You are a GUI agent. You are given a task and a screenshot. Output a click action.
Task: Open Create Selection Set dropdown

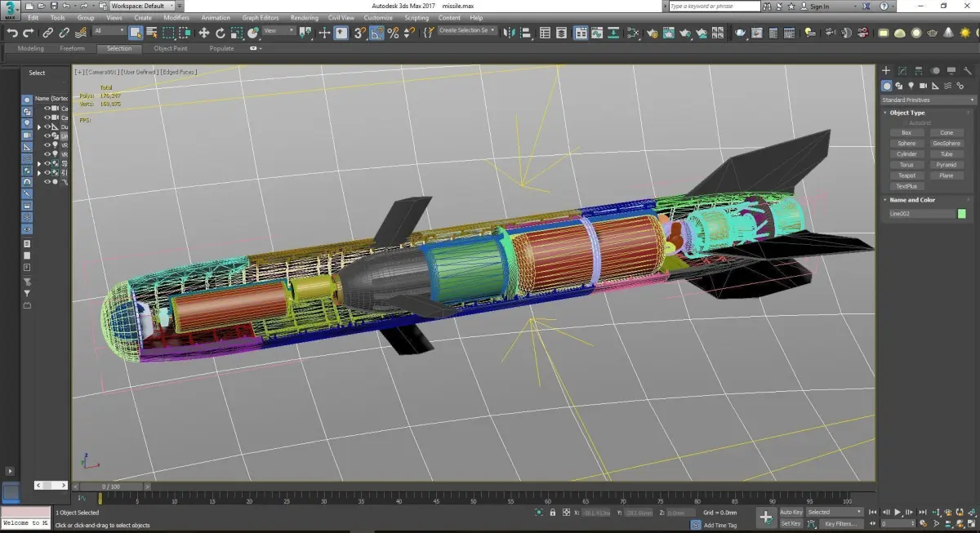(x=467, y=31)
